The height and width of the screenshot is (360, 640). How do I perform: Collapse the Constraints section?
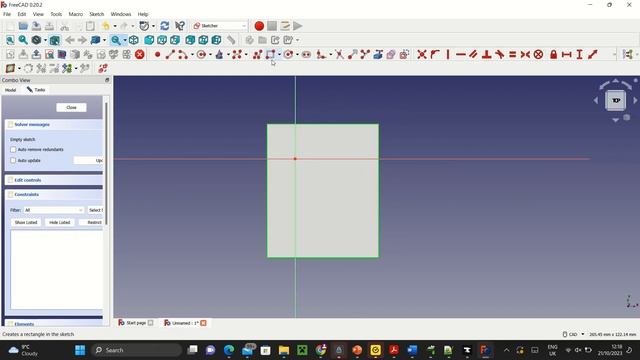click(54, 194)
